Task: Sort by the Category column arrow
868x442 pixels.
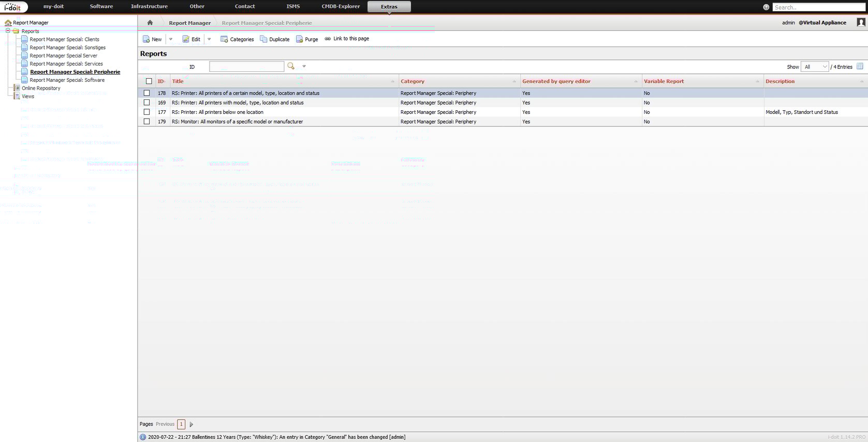Action: (x=514, y=81)
